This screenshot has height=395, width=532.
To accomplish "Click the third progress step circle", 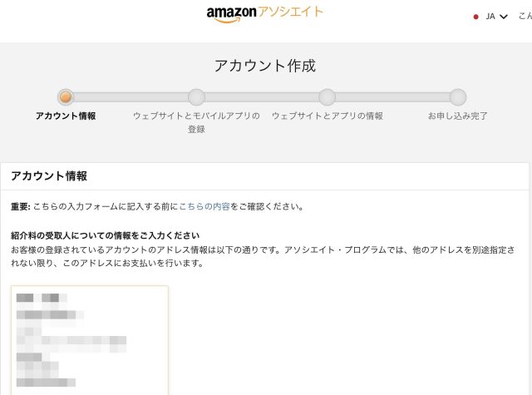I will pos(327,97).
